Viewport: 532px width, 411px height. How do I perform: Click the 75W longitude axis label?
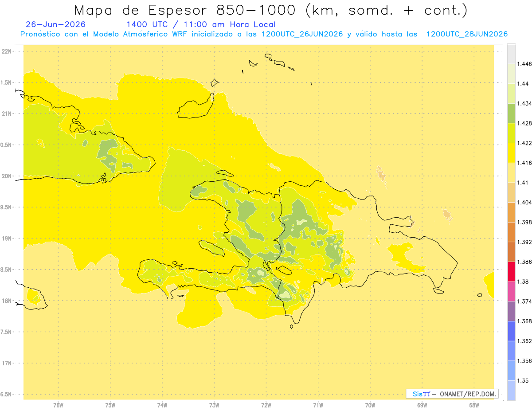point(110,406)
